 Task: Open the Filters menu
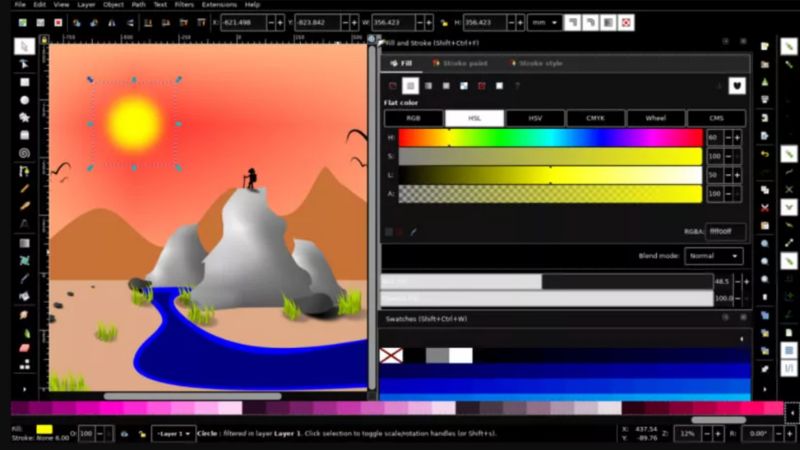tap(184, 5)
